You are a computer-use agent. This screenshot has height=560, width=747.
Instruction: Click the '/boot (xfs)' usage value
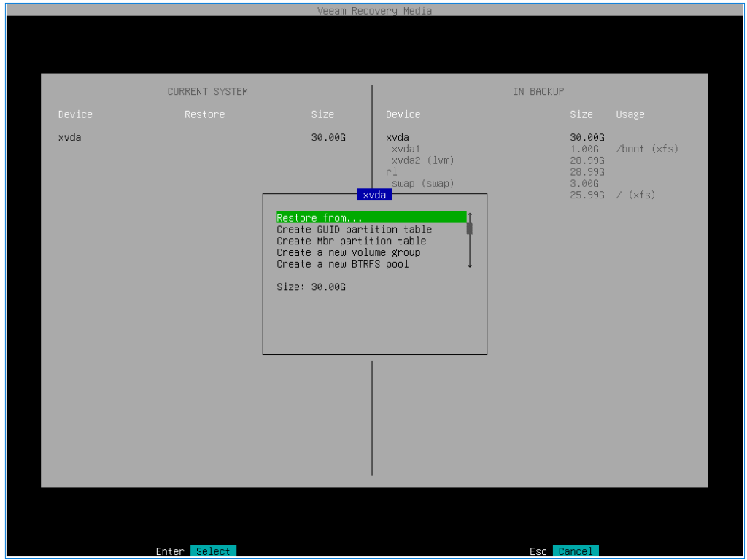click(x=647, y=149)
